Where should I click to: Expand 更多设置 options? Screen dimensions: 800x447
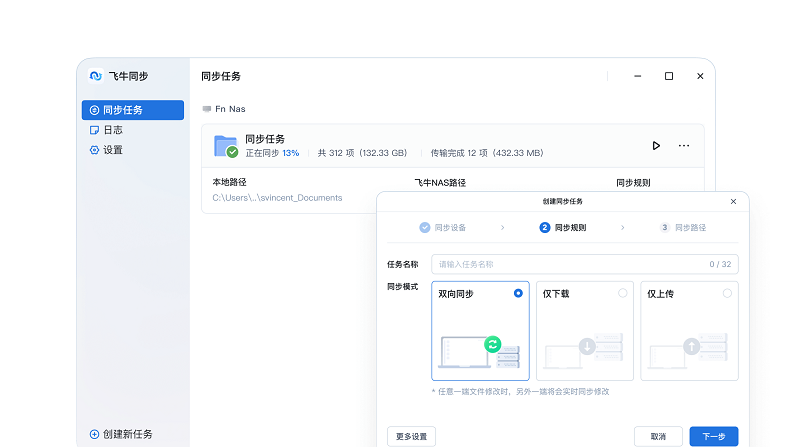(411, 436)
